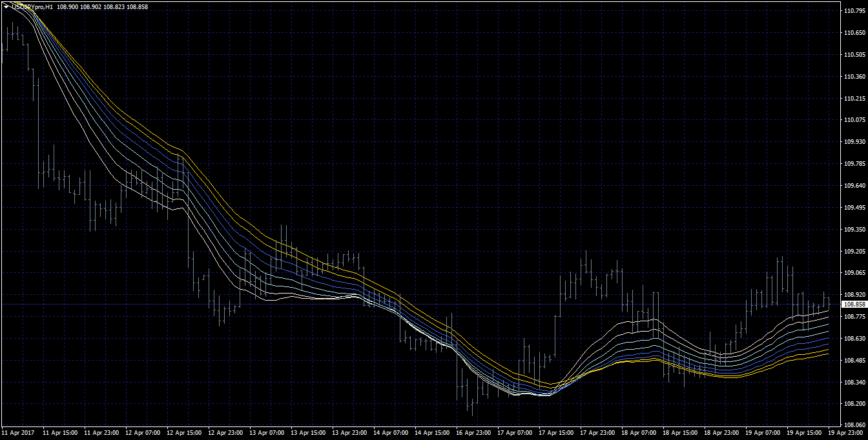
Task: Click the 109.065 price scale label
Action: coord(854,273)
